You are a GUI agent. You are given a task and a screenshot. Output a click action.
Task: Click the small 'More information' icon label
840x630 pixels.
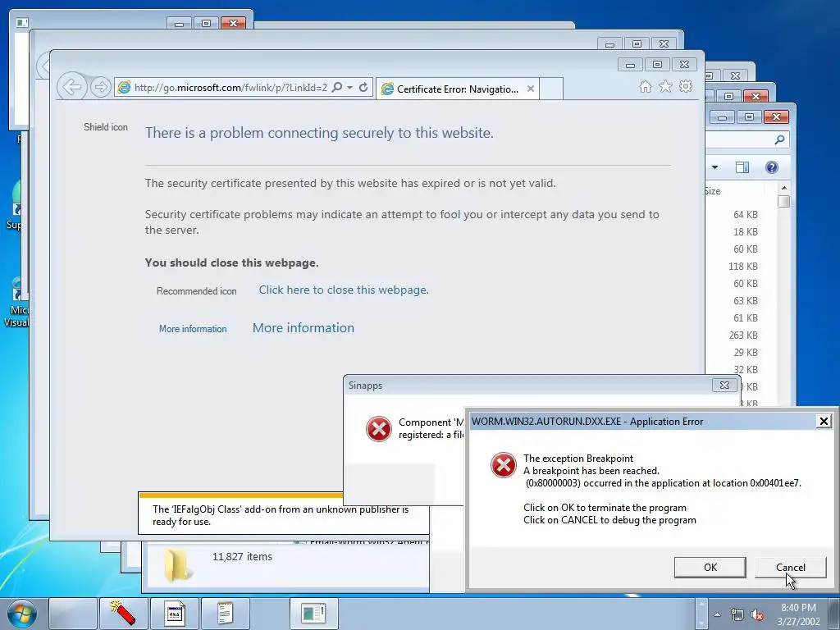click(193, 329)
